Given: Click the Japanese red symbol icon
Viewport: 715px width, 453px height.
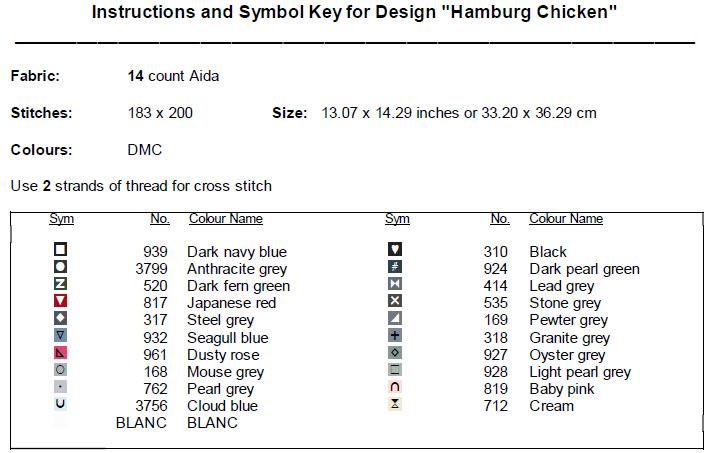Looking at the screenshot, I should click(x=61, y=301).
